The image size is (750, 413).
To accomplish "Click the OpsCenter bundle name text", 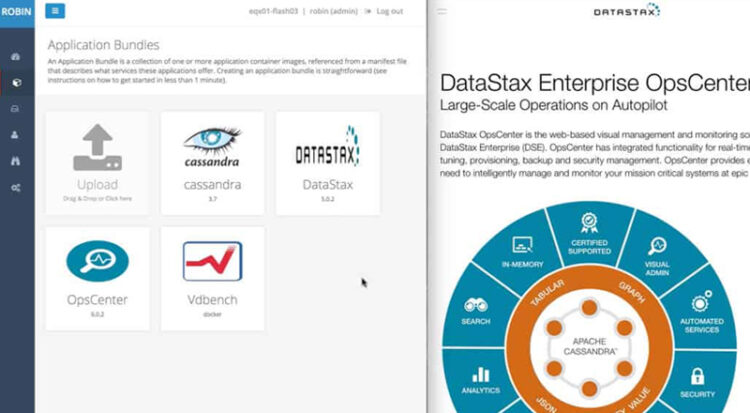I will tap(97, 300).
